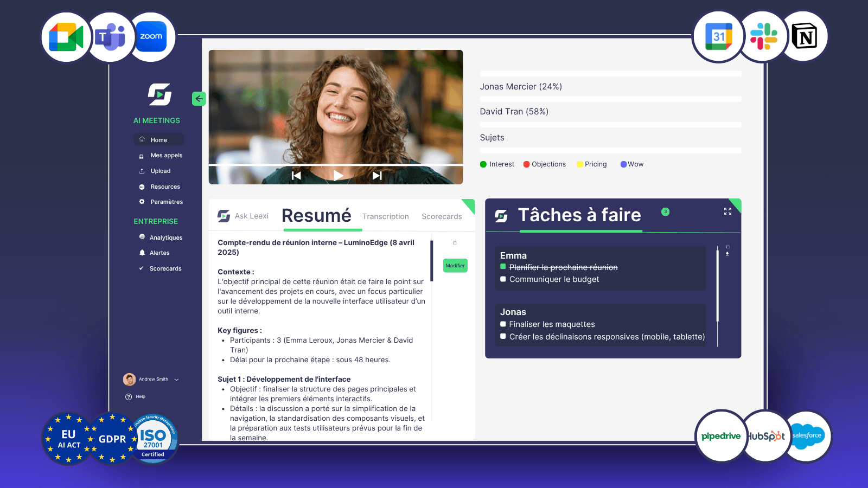Toggle the Interest topic filter
868x488 pixels.
point(497,164)
